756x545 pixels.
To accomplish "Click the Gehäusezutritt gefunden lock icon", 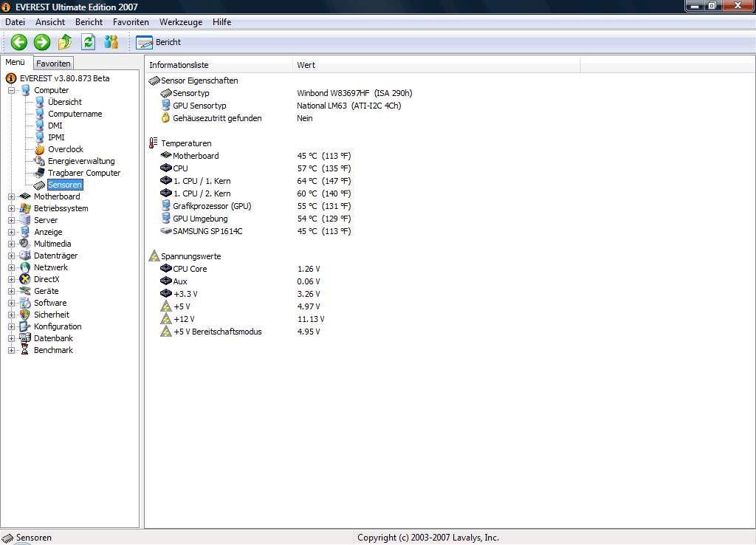I will 165,118.
